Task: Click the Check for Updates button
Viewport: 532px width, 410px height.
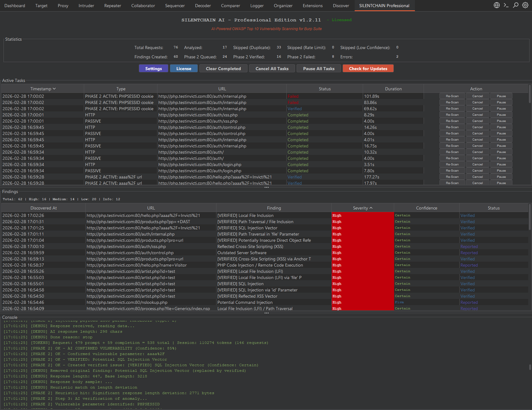Action: [368, 69]
